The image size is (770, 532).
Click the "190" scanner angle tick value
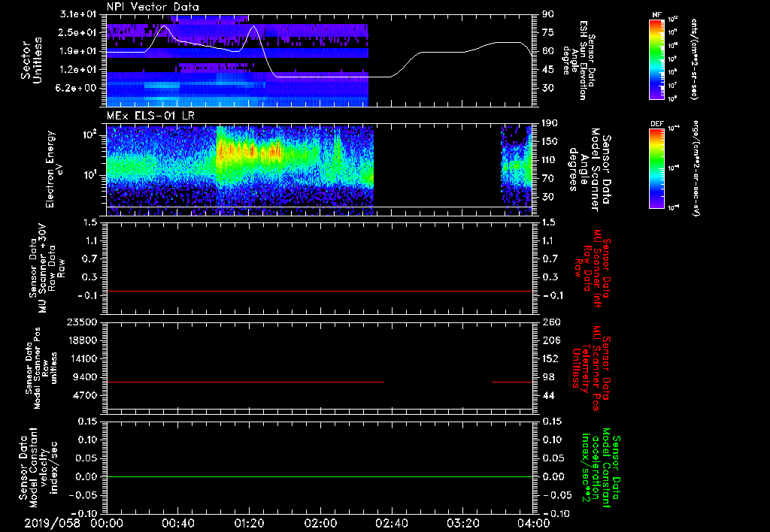(550, 123)
